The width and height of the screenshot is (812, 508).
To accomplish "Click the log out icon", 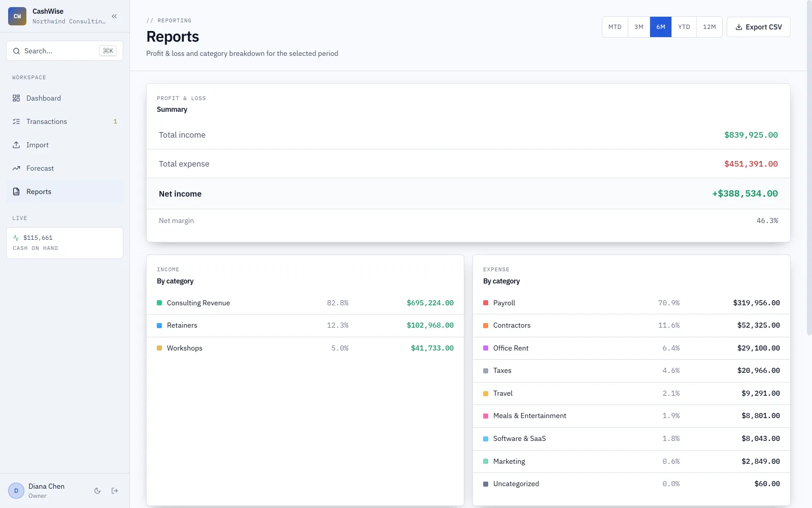I will click(115, 491).
